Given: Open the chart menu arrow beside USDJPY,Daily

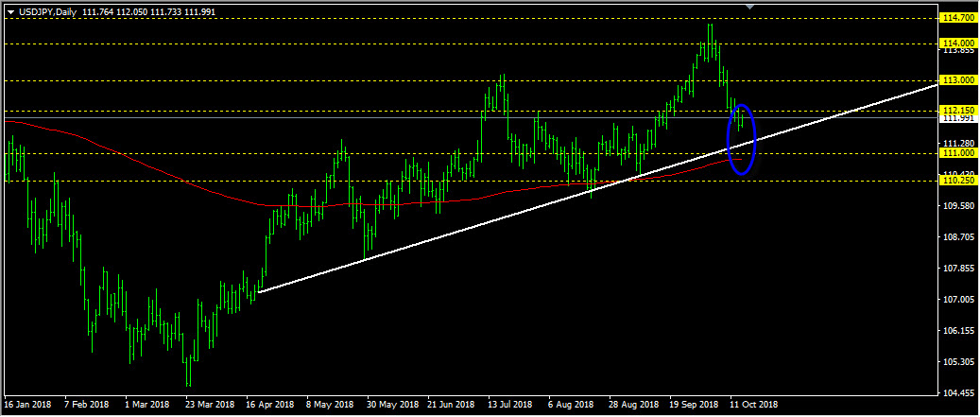Looking at the screenshot, I should click(10, 12).
